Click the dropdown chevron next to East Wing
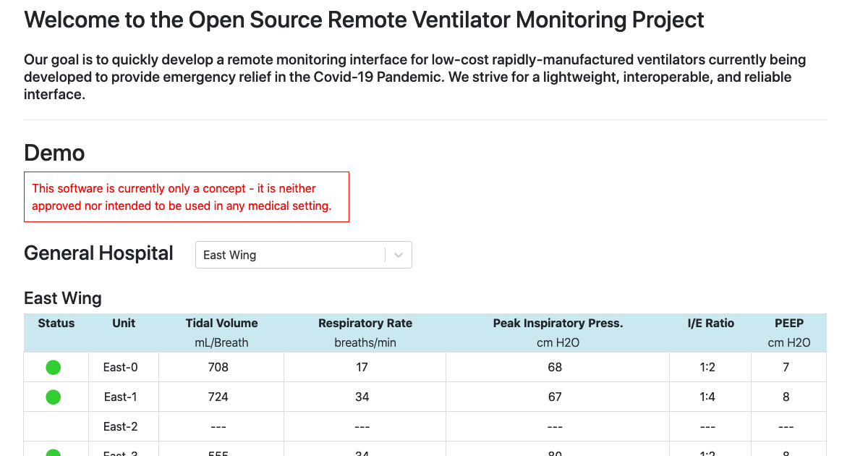This screenshot has width=868, height=456. [397, 255]
